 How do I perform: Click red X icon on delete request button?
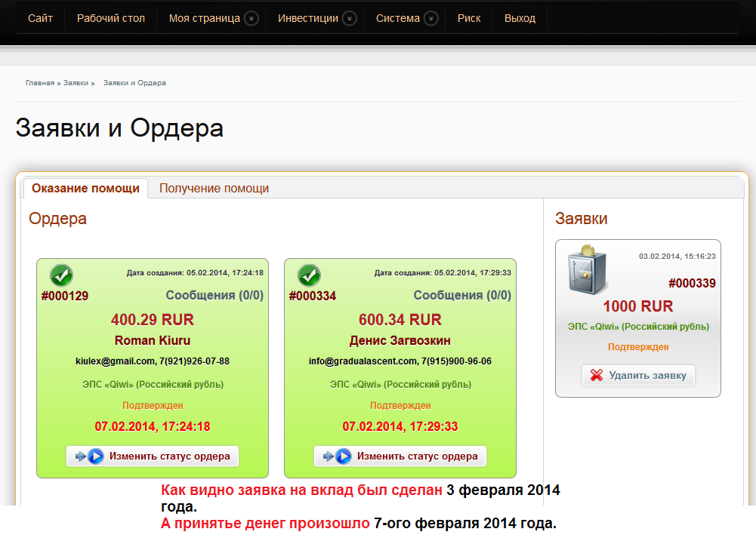[x=597, y=375]
